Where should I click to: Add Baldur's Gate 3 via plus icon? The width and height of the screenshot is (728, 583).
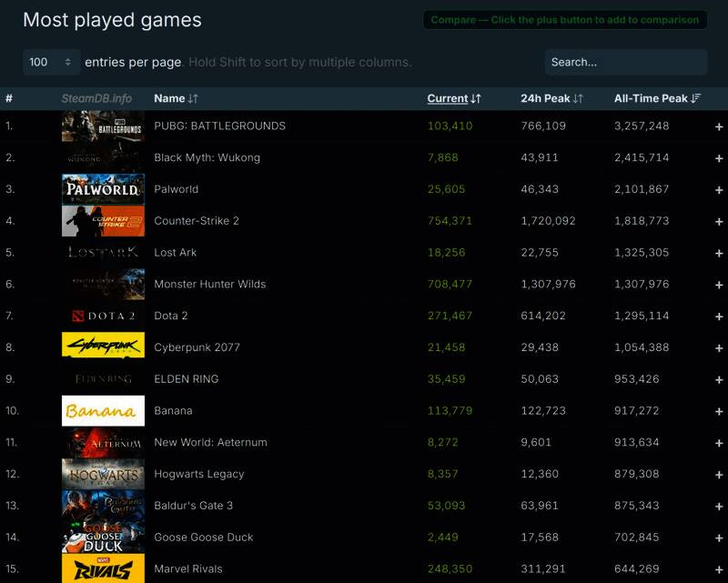point(719,506)
